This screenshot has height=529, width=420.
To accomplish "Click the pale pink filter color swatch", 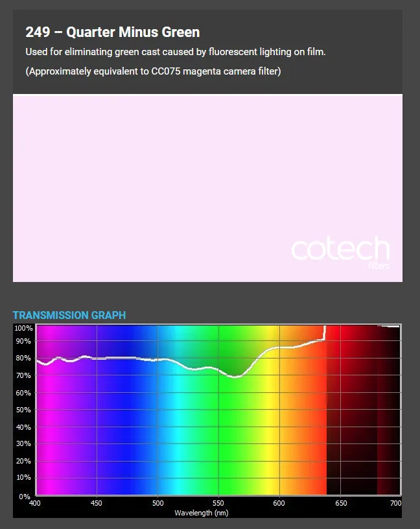I will coord(162,182).
